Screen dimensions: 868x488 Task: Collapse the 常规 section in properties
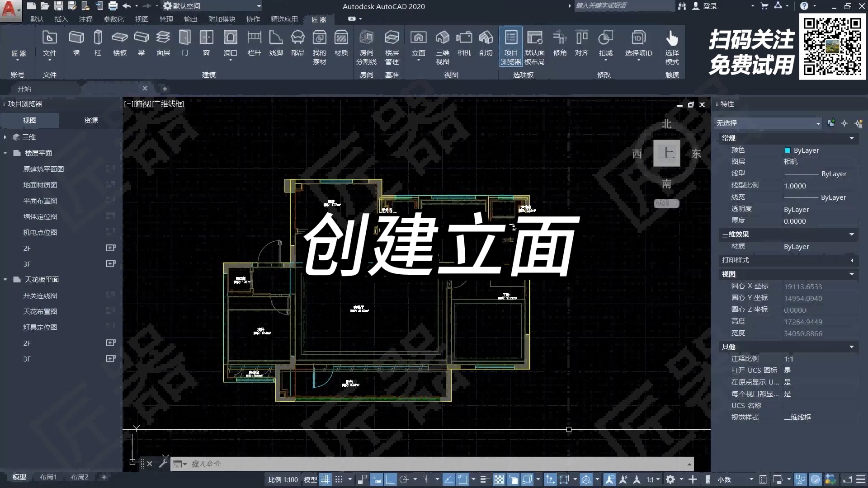pyautogui.click(x=852, y=139)
